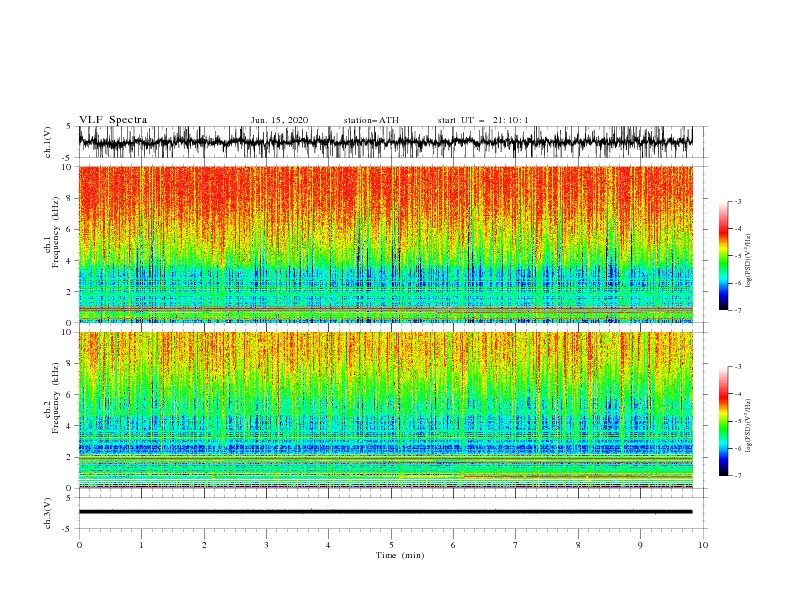Click the "log(PSD)(V²/Hz)" label beside ch.1 colorbar
Viewport: 792px width, 612px height.
coord(748,260)
